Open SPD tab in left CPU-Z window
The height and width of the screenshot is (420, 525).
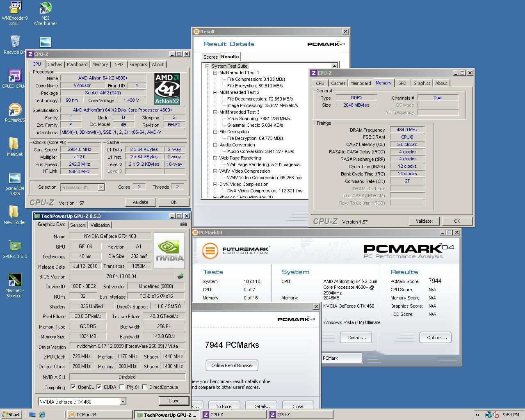(119, 64)
